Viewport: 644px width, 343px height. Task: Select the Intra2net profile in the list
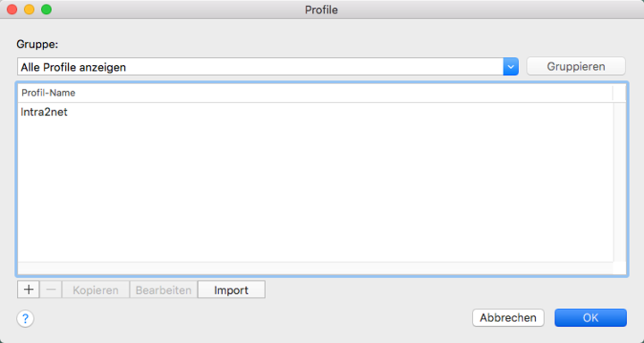click(315, 112)
